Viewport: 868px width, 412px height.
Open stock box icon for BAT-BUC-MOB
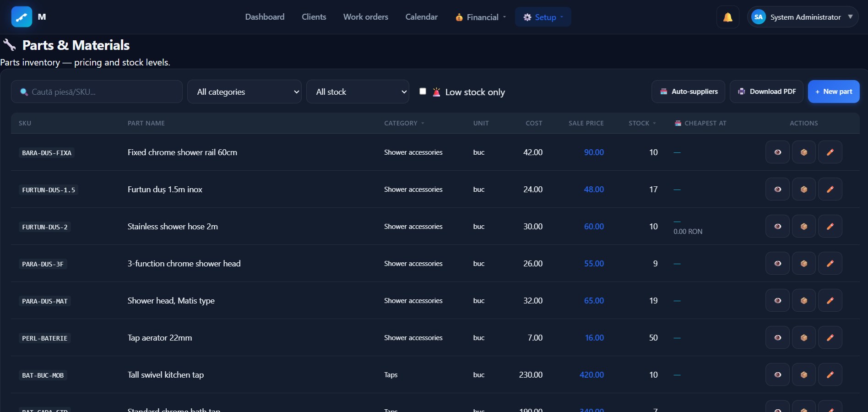tap(803, 374)
